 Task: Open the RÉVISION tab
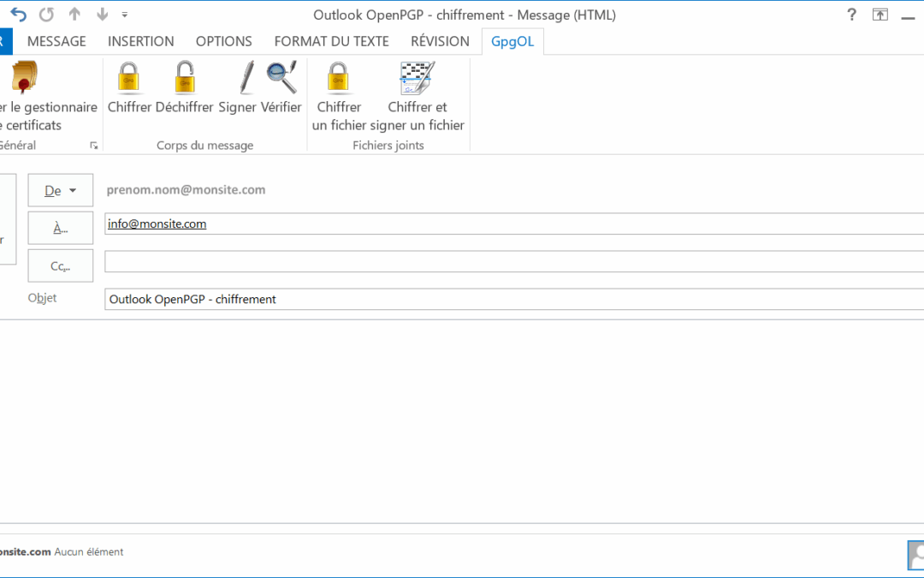pyautogui.click(x=441, y=41)
